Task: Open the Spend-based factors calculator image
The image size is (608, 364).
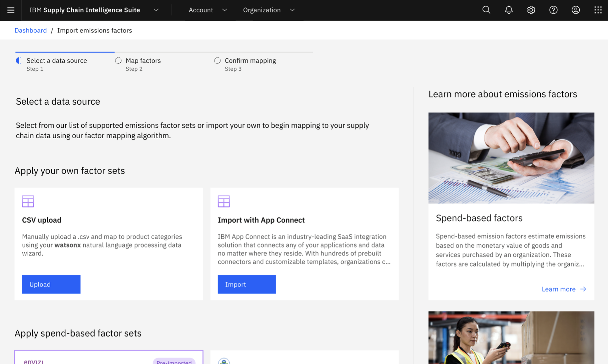Action: click(511, 158)
